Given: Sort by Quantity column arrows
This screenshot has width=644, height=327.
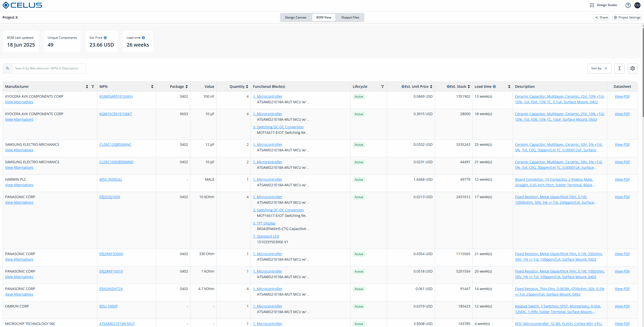Looking at the screenshot, I should (x=247, y=87).
